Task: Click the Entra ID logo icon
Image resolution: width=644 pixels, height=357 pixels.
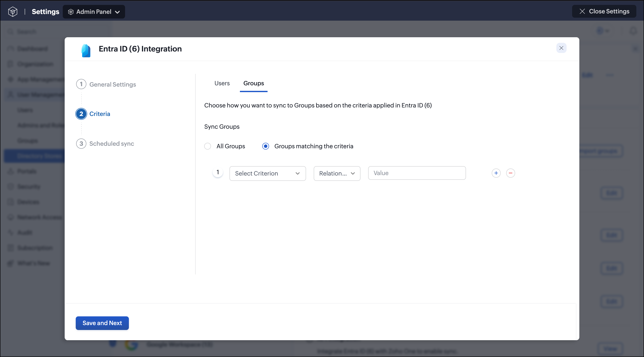Action: (86, 50)
